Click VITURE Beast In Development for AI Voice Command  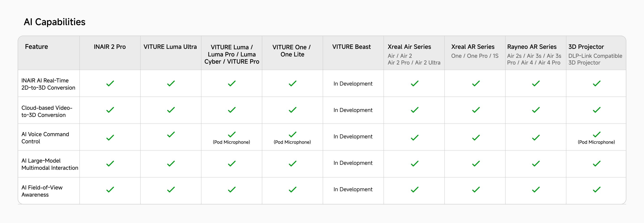point(353,136)
